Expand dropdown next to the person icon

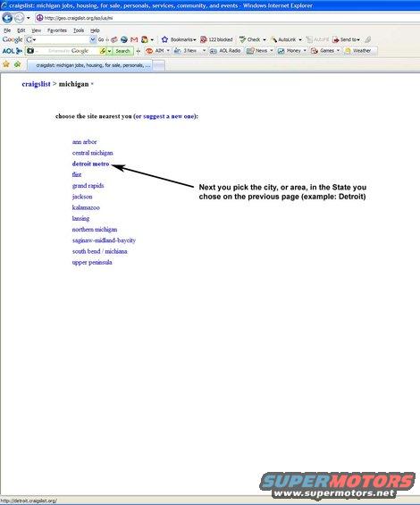coord(152,40)
